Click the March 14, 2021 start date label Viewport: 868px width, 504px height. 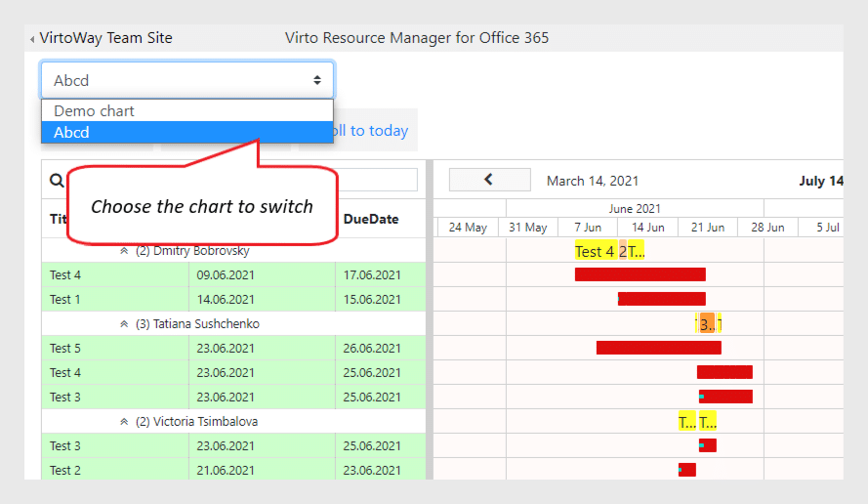[x=593, y=181]
